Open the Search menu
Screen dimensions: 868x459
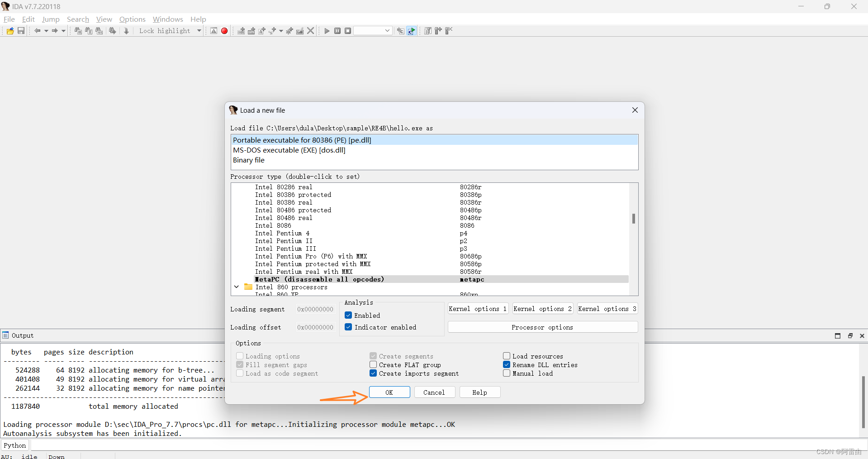[x=78, y=19]
